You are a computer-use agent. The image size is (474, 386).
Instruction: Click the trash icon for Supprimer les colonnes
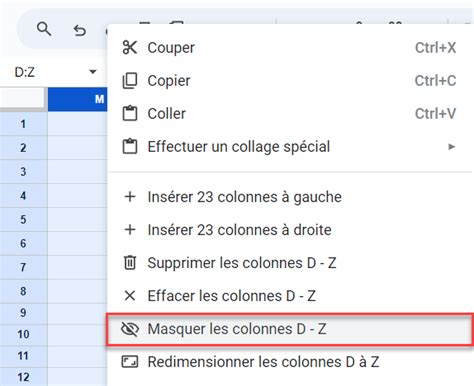[x=130, y=262]
